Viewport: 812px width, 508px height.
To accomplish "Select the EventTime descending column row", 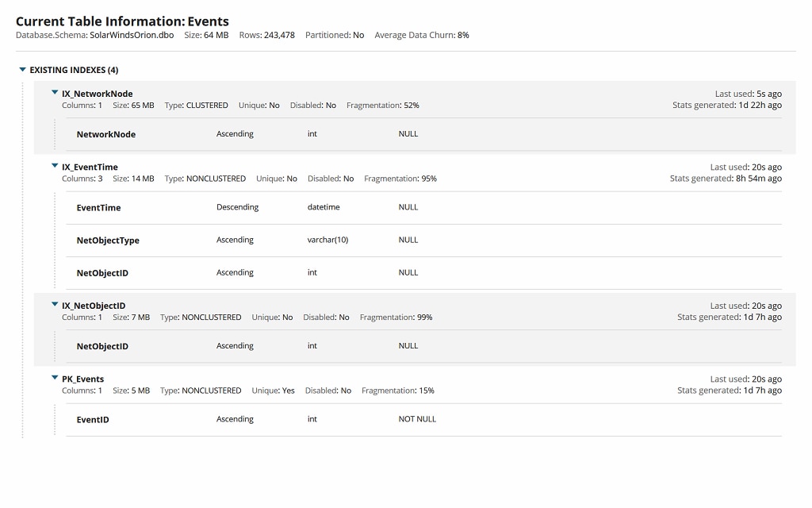I will [x=98, y=207].
